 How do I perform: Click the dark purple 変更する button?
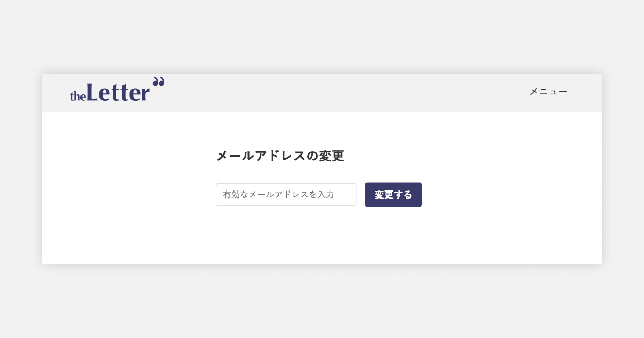393,195
